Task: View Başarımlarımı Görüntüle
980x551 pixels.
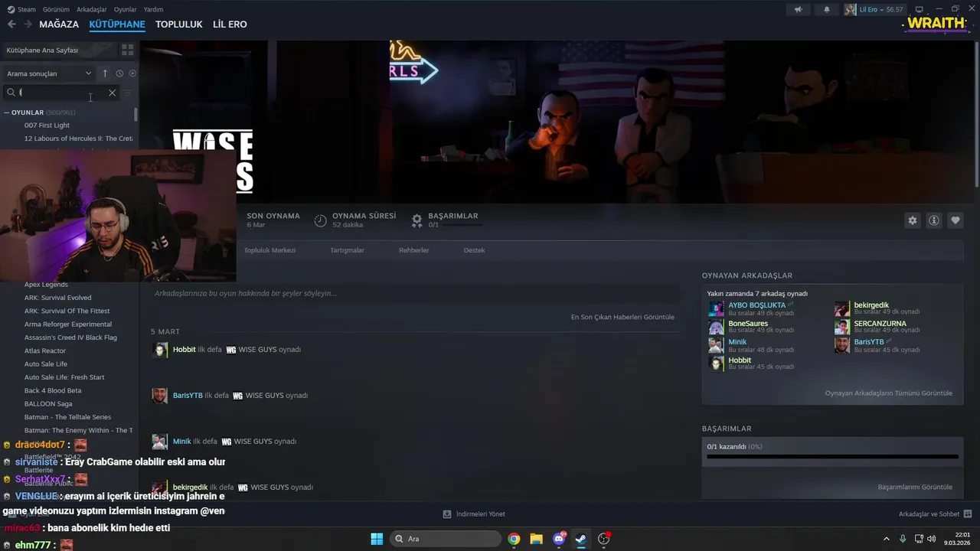Action: [x=915, y=487]
